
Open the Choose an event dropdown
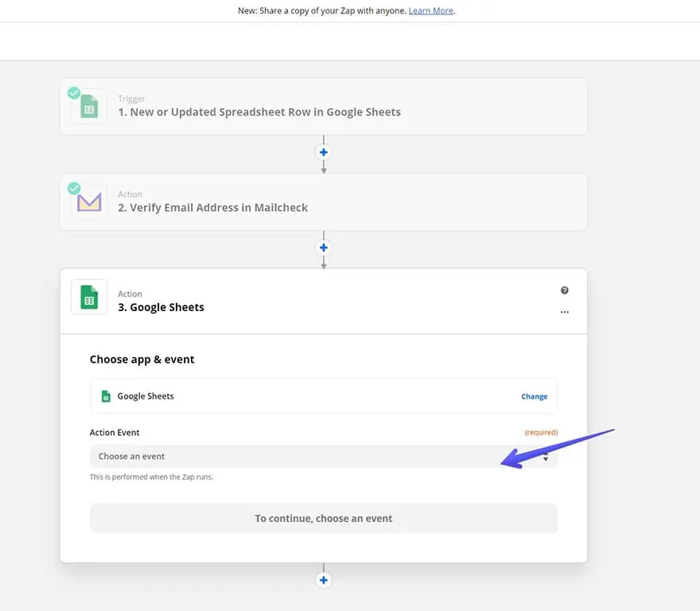(x=318, y=457)
